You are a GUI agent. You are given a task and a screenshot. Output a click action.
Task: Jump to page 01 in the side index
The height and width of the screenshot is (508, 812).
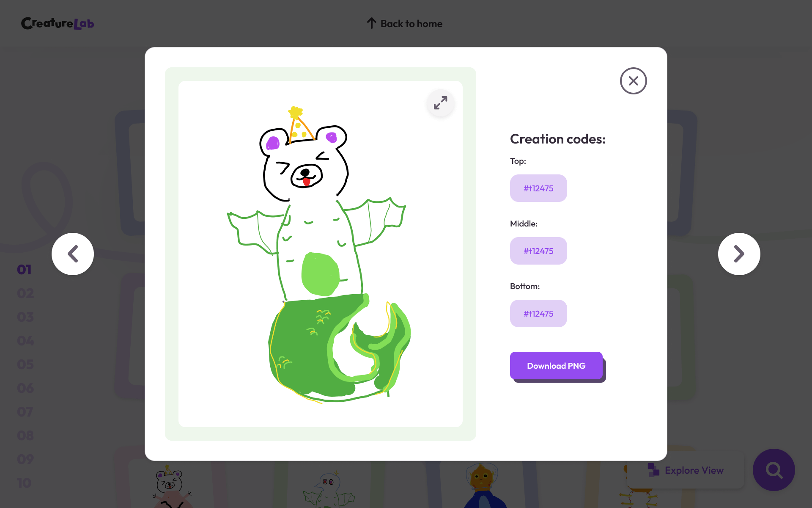point(25,270)
